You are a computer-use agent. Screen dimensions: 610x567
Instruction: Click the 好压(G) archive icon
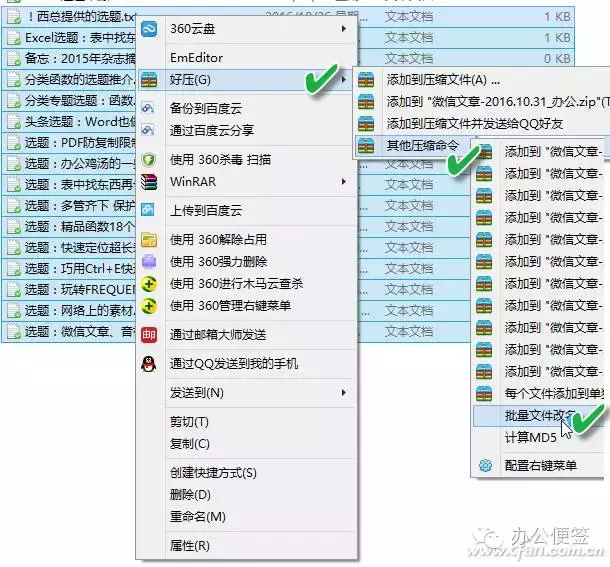pyautogui.click(x=149, y=80)
